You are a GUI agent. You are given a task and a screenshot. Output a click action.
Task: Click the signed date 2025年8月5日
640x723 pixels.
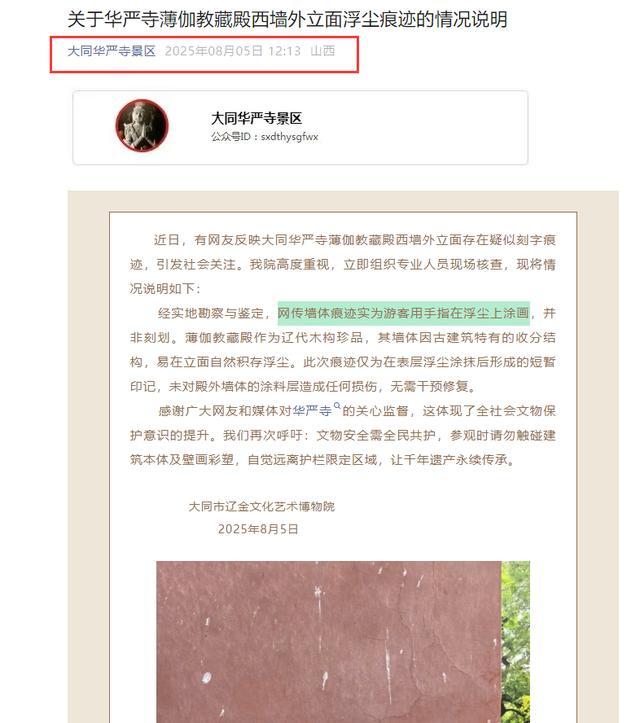point(258,529)
